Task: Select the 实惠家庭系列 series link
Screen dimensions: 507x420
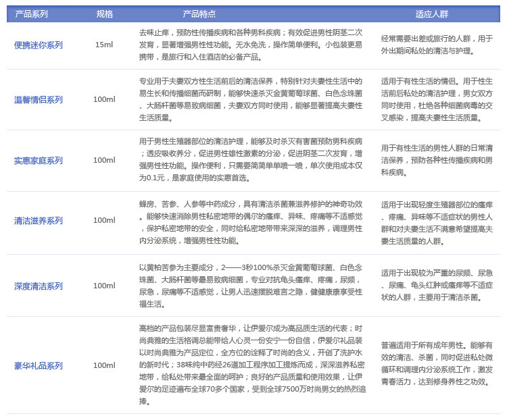Action: click(x=38, y=161)
